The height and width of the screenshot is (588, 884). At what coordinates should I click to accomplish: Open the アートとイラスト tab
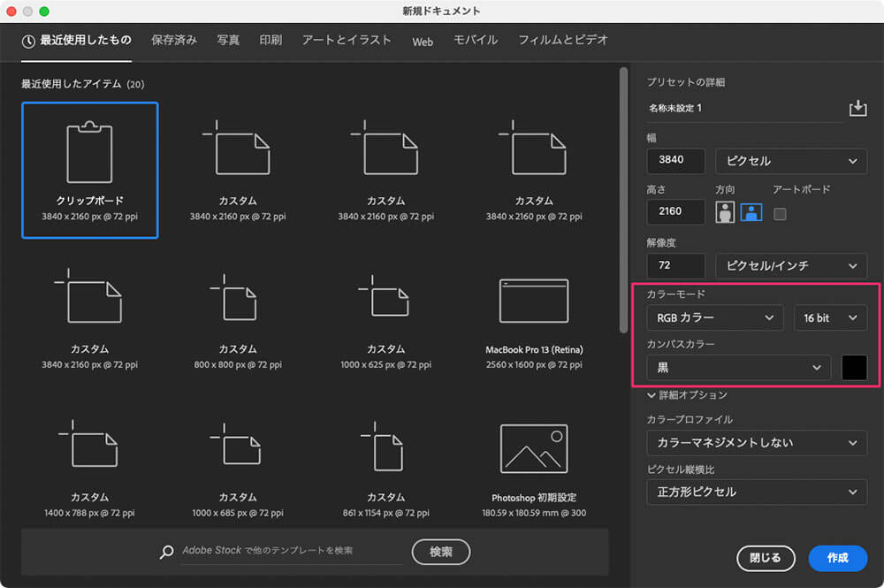(347, 40)
